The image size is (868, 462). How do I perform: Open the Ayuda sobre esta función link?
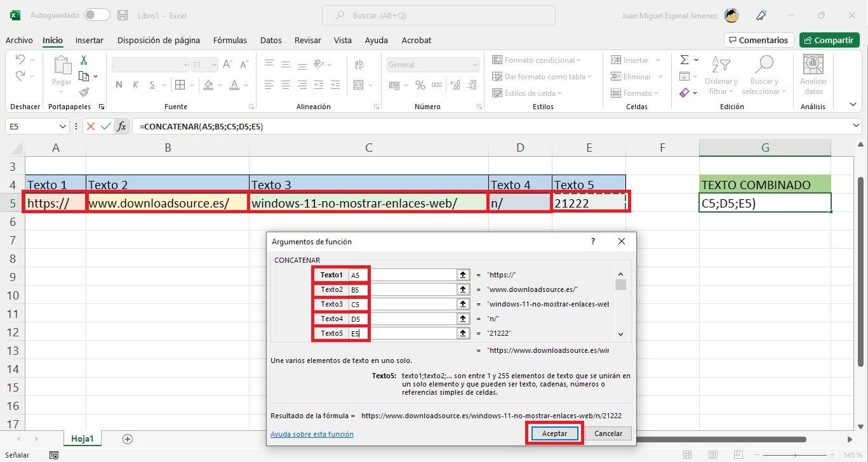(x=312, y=434)
